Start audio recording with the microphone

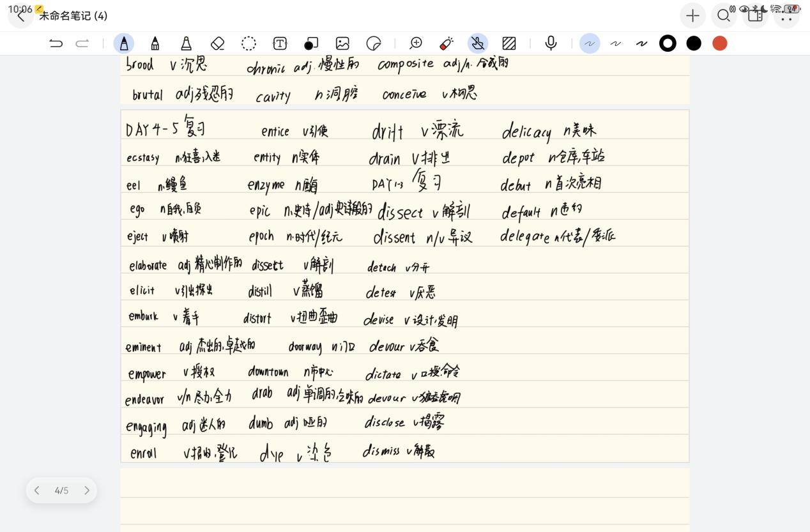551,43
